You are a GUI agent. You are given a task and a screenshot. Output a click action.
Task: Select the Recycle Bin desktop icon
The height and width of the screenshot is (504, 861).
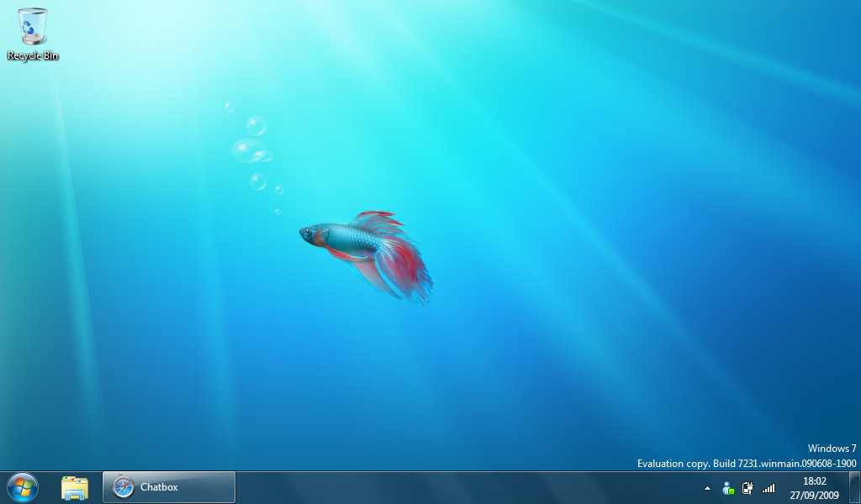pyautogui.click(x=33, y=34)
